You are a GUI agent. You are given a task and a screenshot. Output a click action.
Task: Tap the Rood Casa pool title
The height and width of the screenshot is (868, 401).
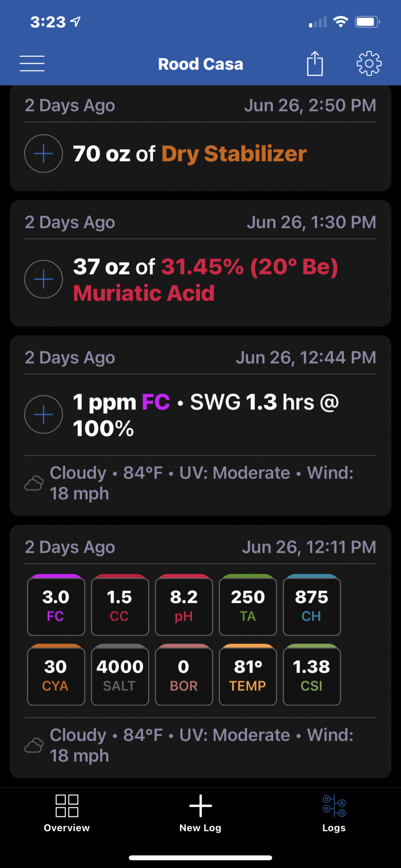click(200, 64)
